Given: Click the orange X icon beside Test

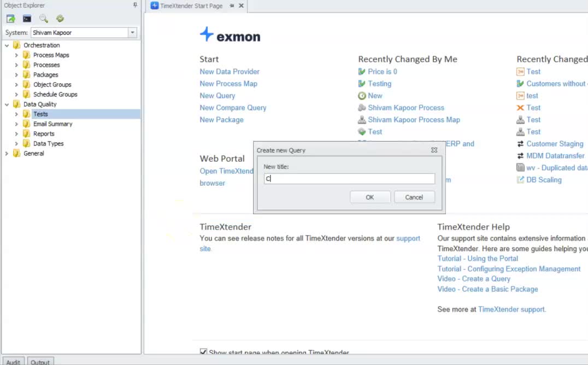Looking at the screenshot, I should pyautogui.click(x=520, y=108).
